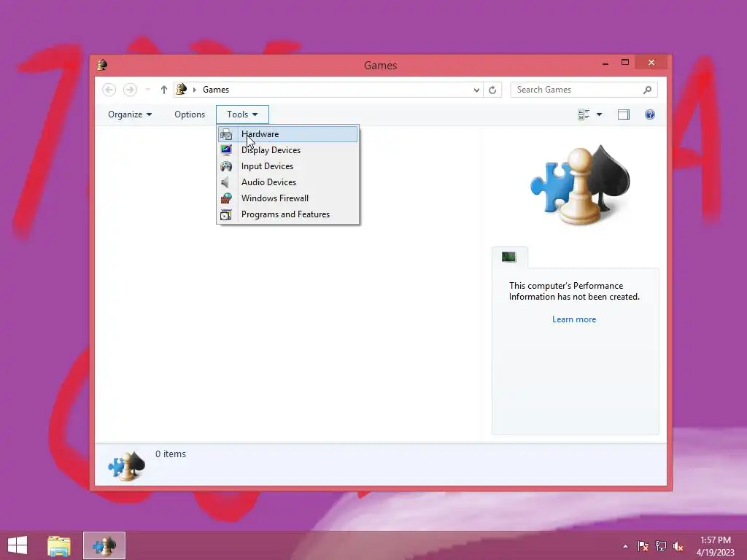
Task: Expand the address bar breadcrumb chevron
Action: pyautogui.click(x=194, y=90)
